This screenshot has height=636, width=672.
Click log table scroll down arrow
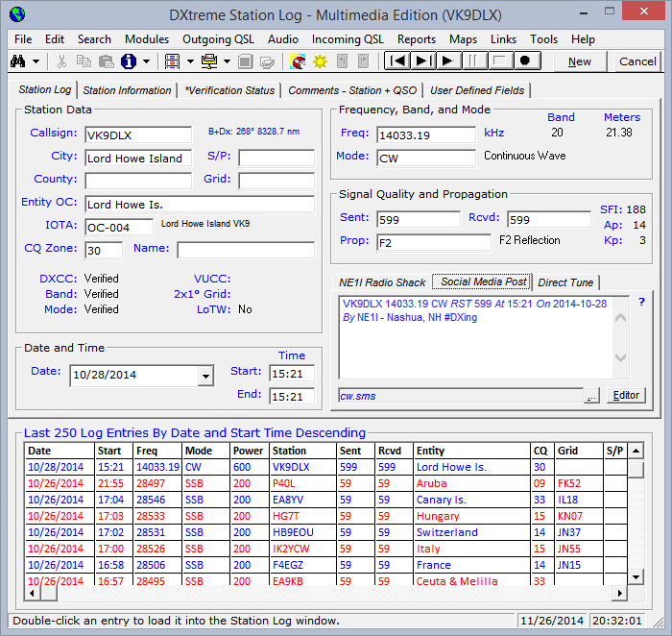[636, 577]
